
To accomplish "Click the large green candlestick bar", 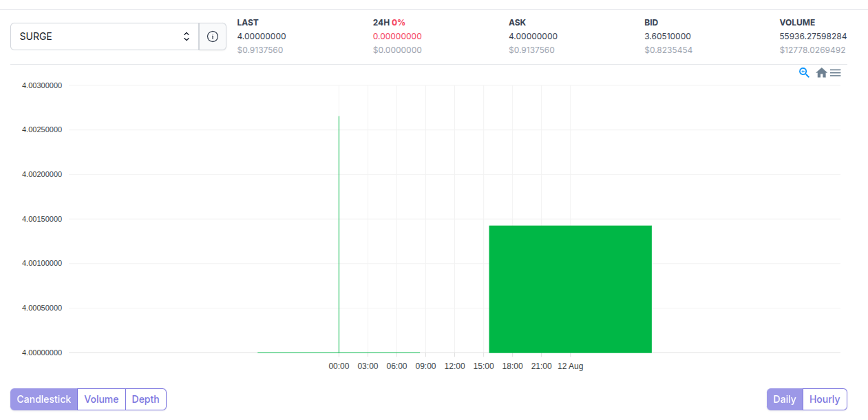I will point(570,289).
